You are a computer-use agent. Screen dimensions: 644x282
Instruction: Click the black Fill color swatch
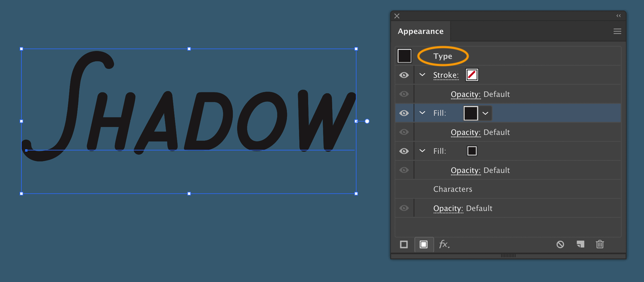click(471, 113)
